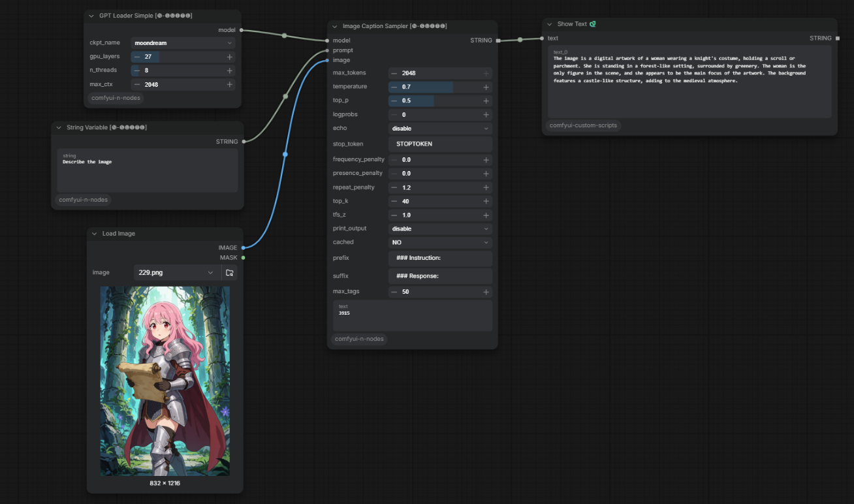
Task: Click the stop_token STOPTOKEN field
Action: click(440, 144)
